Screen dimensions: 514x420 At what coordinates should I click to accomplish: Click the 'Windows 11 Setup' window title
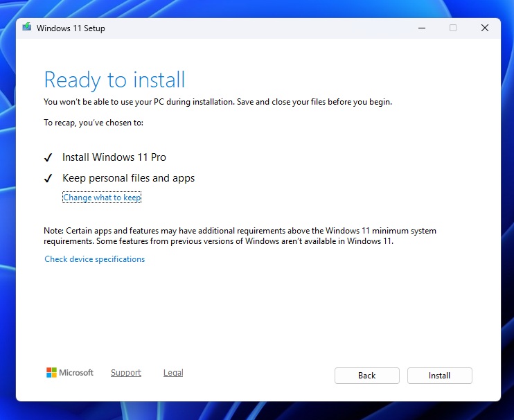pos(71,28)
